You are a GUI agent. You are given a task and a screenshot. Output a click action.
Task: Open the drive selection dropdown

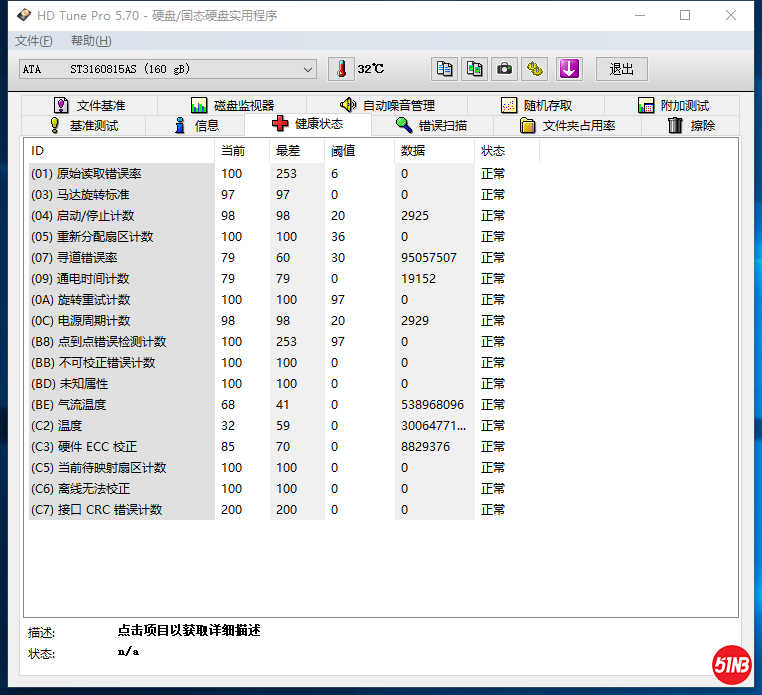click(x=168, y=69)
